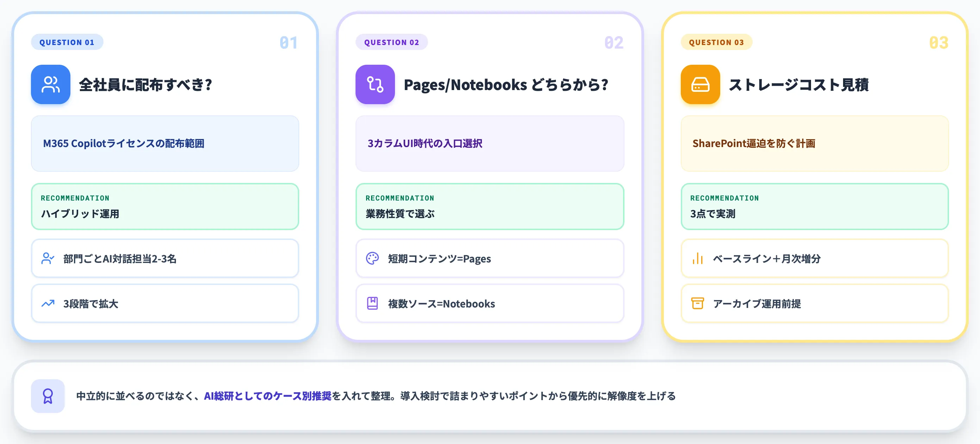Click the faded 02 number

(x=614, y=43)
